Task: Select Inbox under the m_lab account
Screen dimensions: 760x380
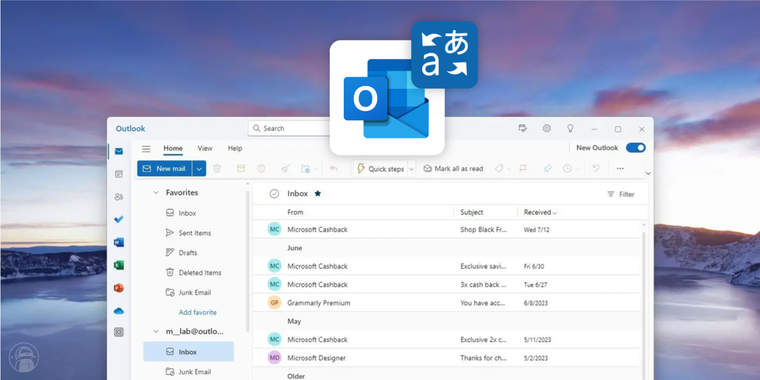Action: click(x=189, y=351)
